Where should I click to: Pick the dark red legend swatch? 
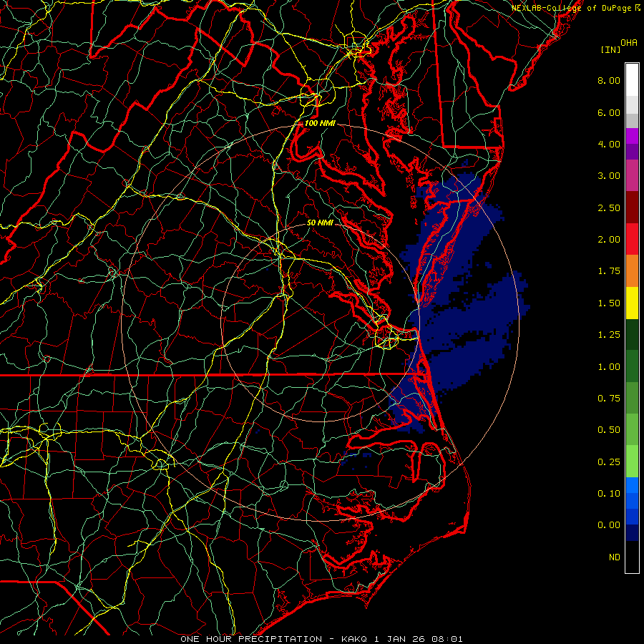[x=632, y=208]
